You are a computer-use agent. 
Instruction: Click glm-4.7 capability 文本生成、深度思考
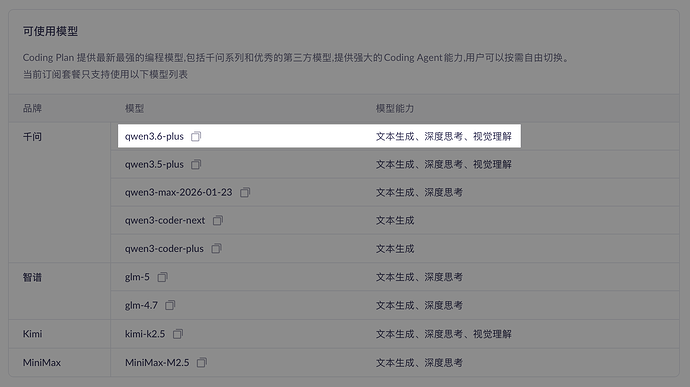pos(419,305)
